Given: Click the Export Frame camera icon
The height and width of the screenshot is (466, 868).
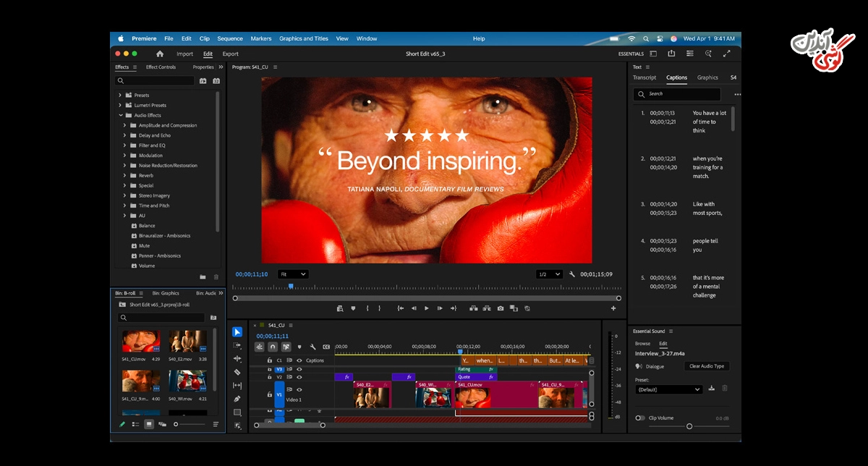Looking at the screenshot, I should pyautogui.click(x=500, y=308).
